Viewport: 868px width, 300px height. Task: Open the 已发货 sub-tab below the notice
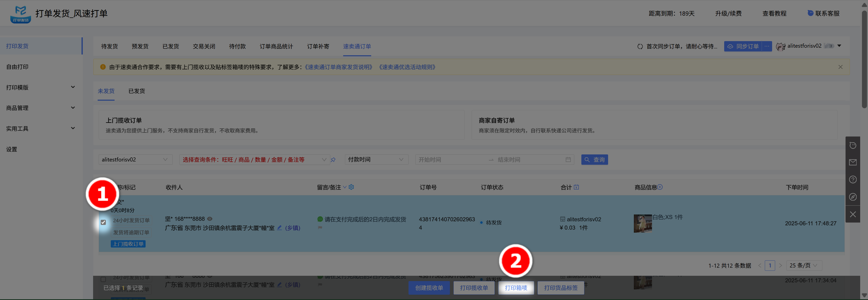137,91
